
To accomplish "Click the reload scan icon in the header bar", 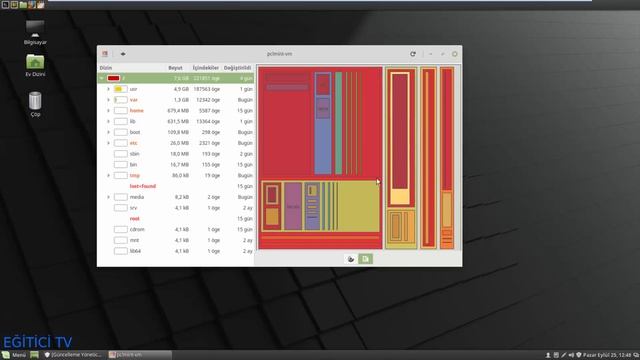I will point(413,54).
